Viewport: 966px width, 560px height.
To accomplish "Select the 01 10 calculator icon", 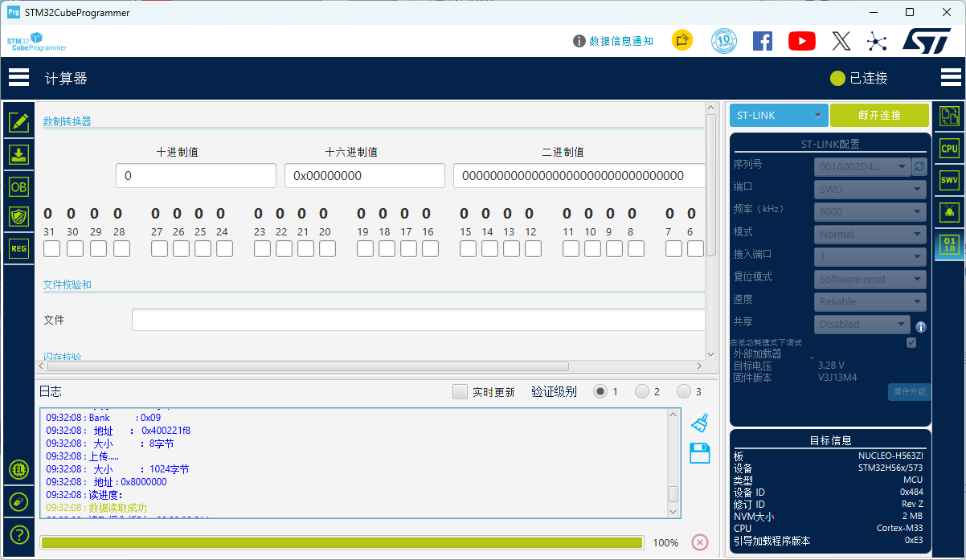I will pos(950,244).
